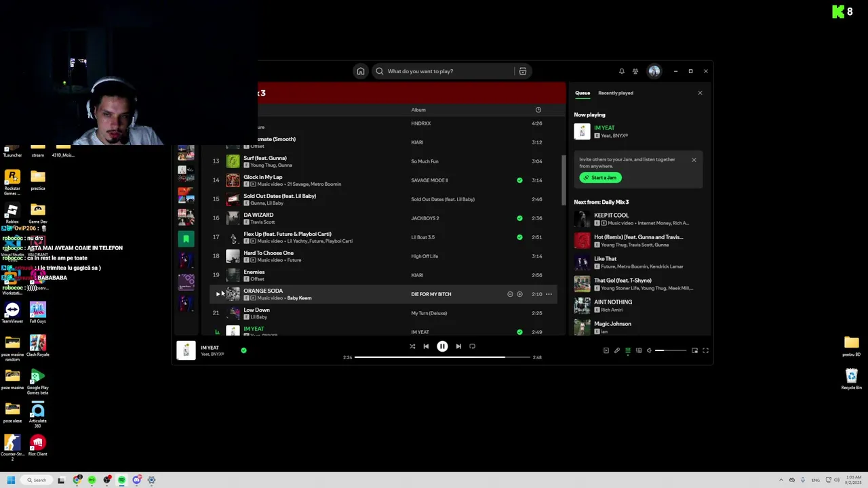868x488 pixels.
Task: Close the Queue side panel
Action: [700, 93]
